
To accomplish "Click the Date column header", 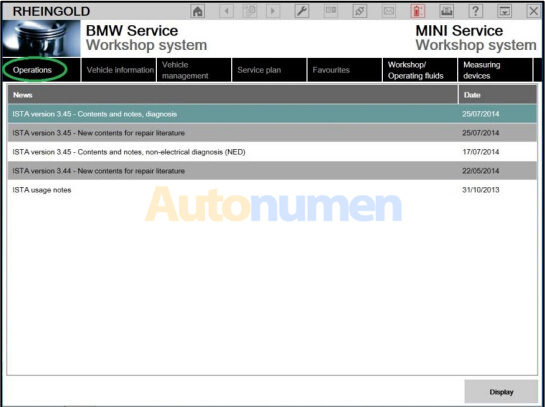I will coord(498,95).
